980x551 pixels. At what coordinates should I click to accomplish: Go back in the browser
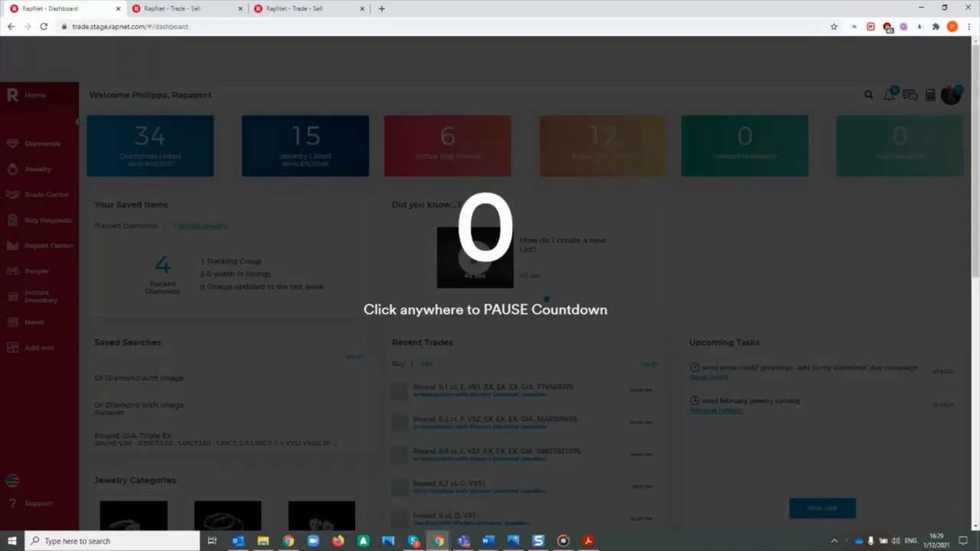coord(11,27)
